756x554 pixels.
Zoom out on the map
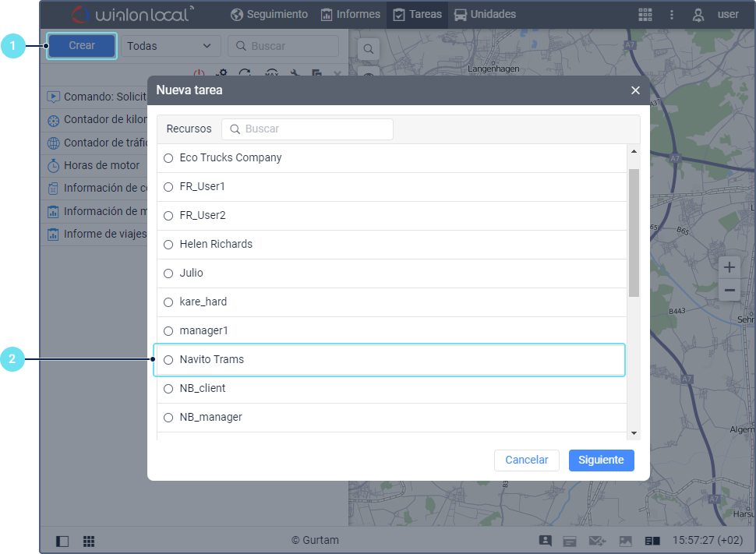730,290
